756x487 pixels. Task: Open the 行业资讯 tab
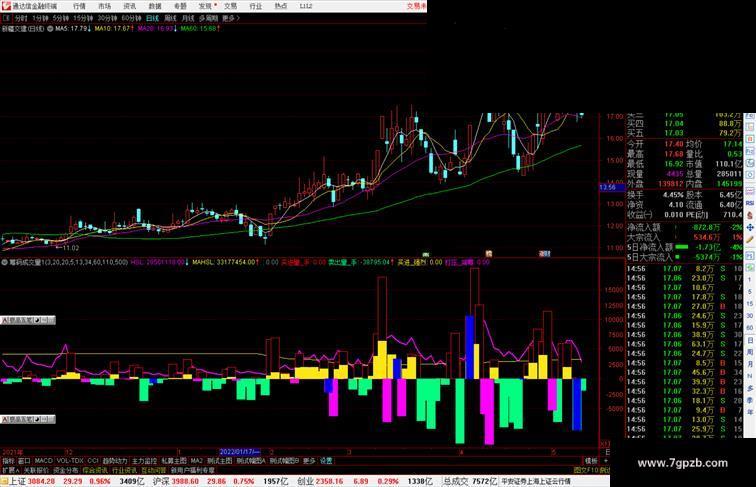click(x=124, y=470)
